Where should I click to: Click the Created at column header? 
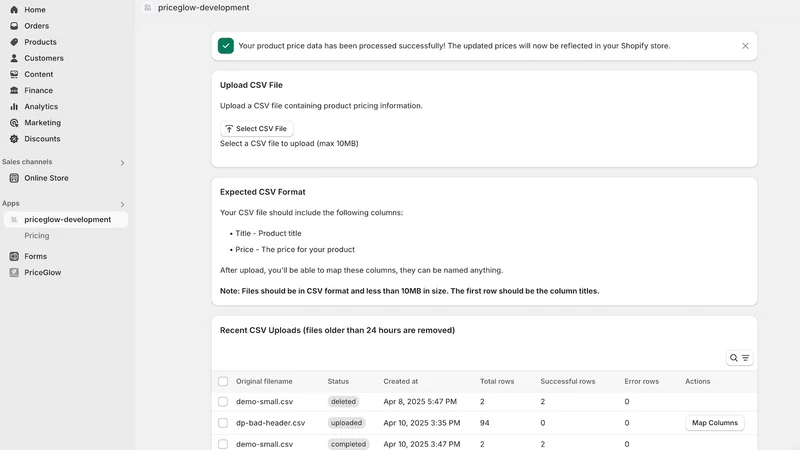401,381
